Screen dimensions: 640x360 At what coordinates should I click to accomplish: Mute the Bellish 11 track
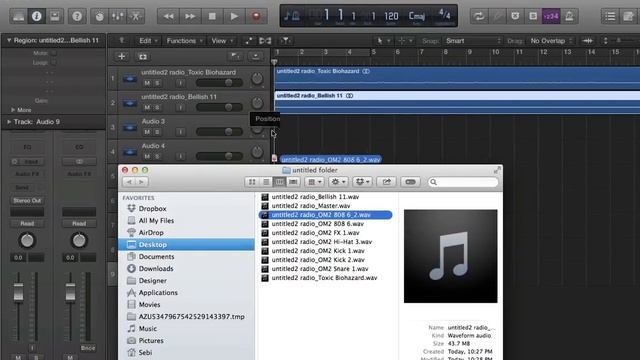pyautogui.click(x=147, y=107)
